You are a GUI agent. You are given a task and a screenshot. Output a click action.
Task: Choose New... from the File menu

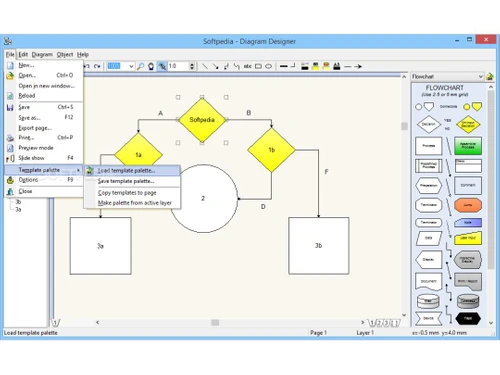tap(44, 65)
